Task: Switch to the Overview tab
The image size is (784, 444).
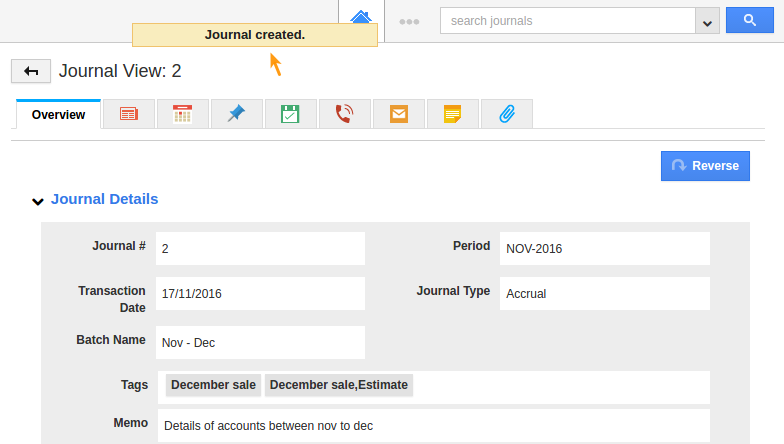Action: (x=58, y=115)
